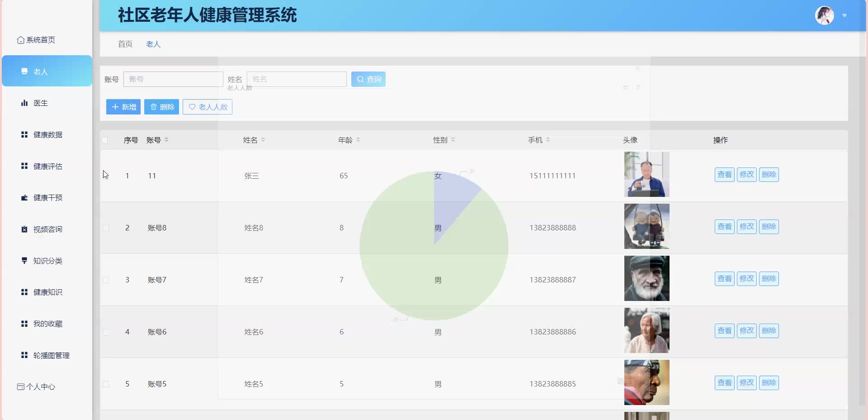
Task: Open the 老人 sidebar menu item
Action: tap(47, 71)
